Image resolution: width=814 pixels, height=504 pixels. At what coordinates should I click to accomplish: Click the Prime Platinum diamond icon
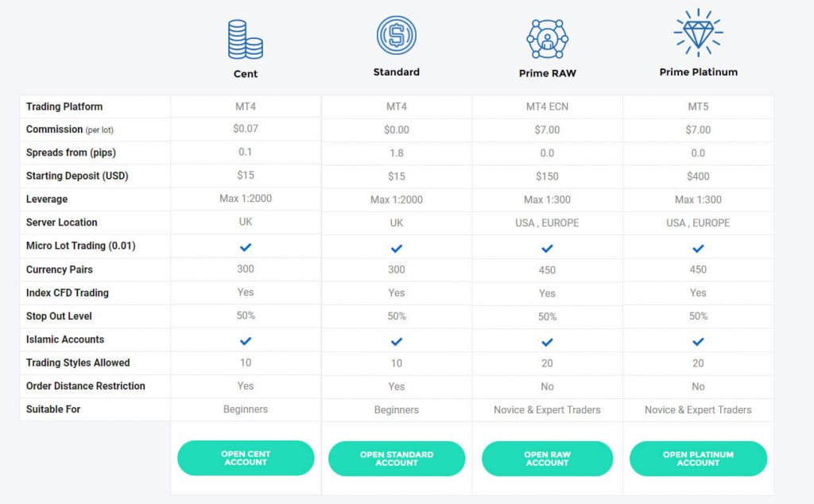pos(698,33)
